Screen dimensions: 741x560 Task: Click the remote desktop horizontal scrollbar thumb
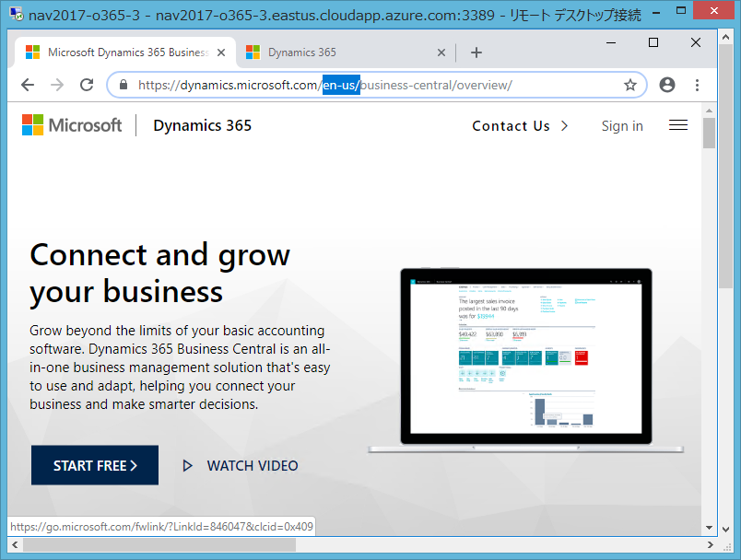click(x=159, y=545)
